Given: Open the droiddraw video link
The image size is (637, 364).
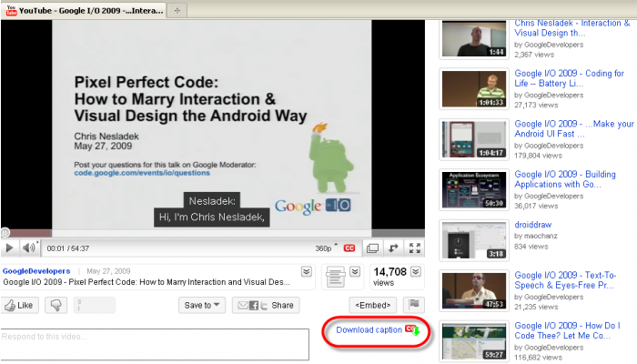Looking at the screenshot, I should coord(533,225).
